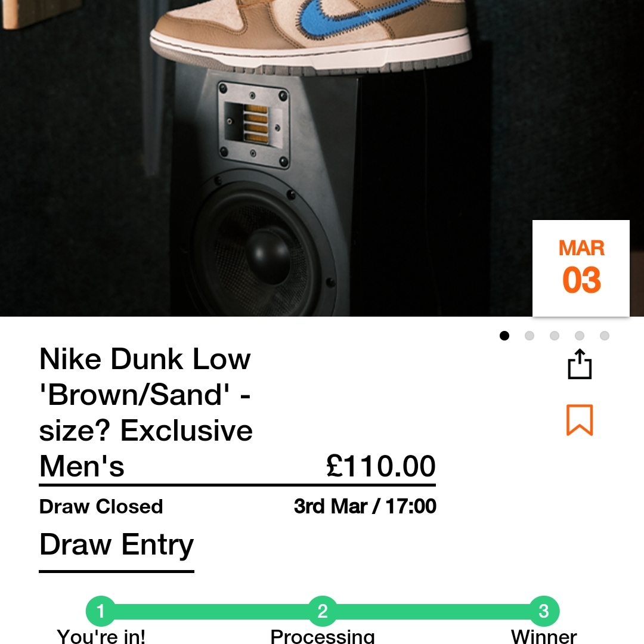This screenshot has width=644, height=644.
Task: Tap the Draw Closed status label
Action: point(101,507)
